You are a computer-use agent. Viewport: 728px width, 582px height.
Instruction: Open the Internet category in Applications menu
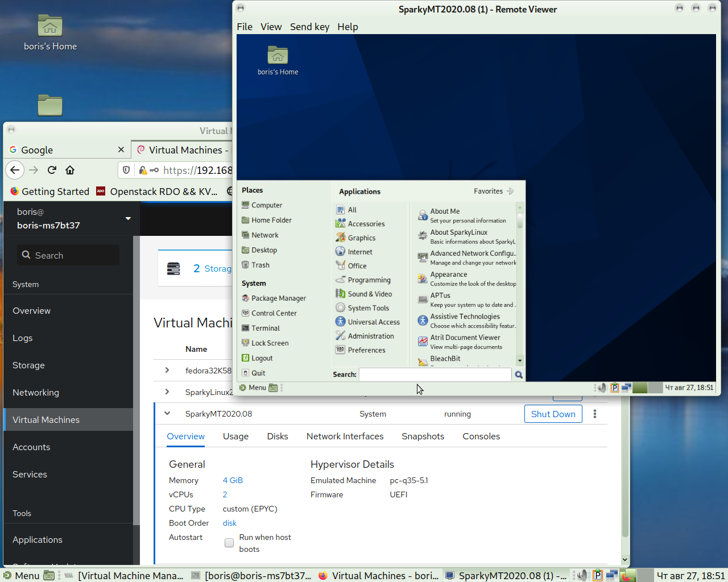(x=359, y=251)
